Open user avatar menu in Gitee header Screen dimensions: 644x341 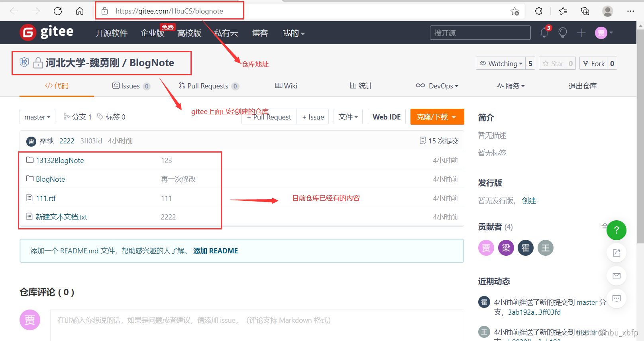point(604,33)
